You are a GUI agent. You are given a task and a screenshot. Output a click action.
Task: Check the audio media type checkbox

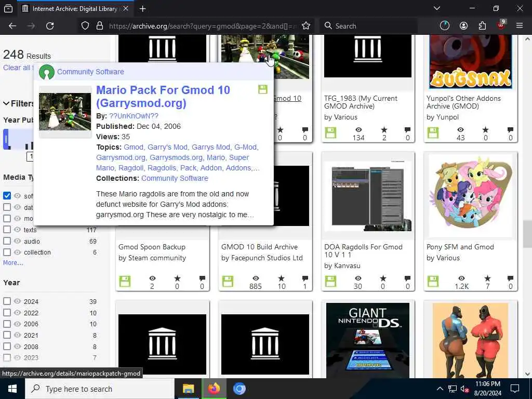(7, 241)
